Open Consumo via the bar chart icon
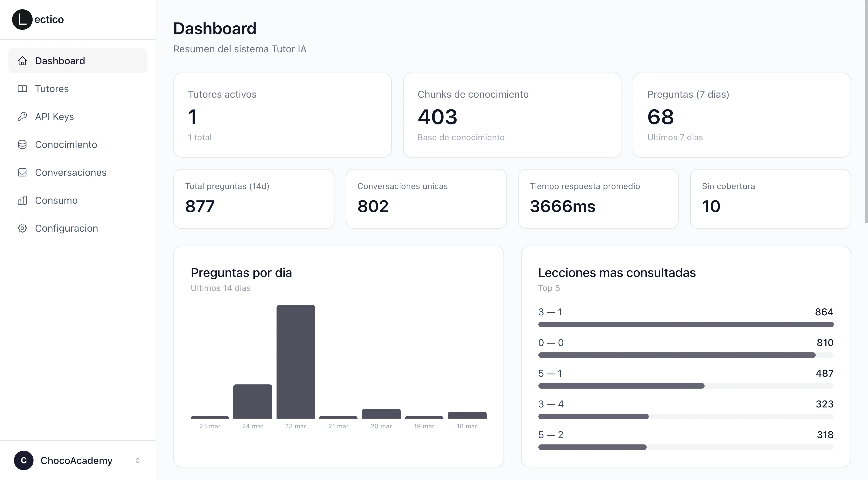This screenshot has width=868, height=480. click(22, 200)
